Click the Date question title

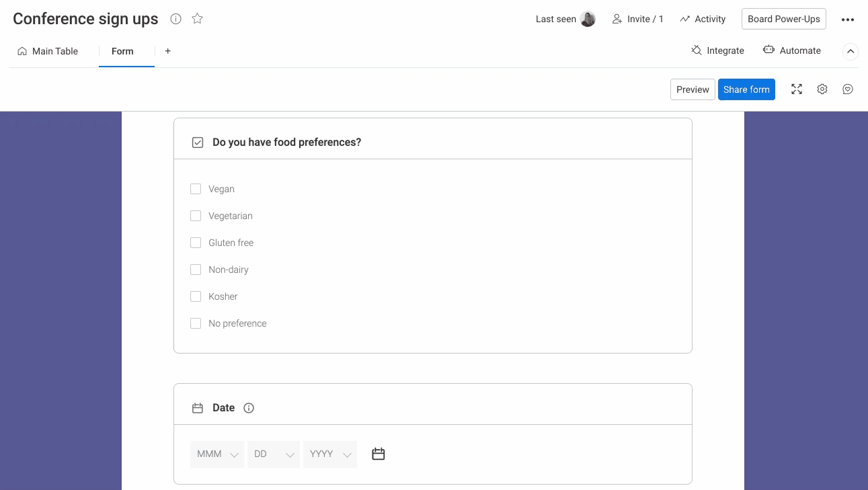[223, 408]
